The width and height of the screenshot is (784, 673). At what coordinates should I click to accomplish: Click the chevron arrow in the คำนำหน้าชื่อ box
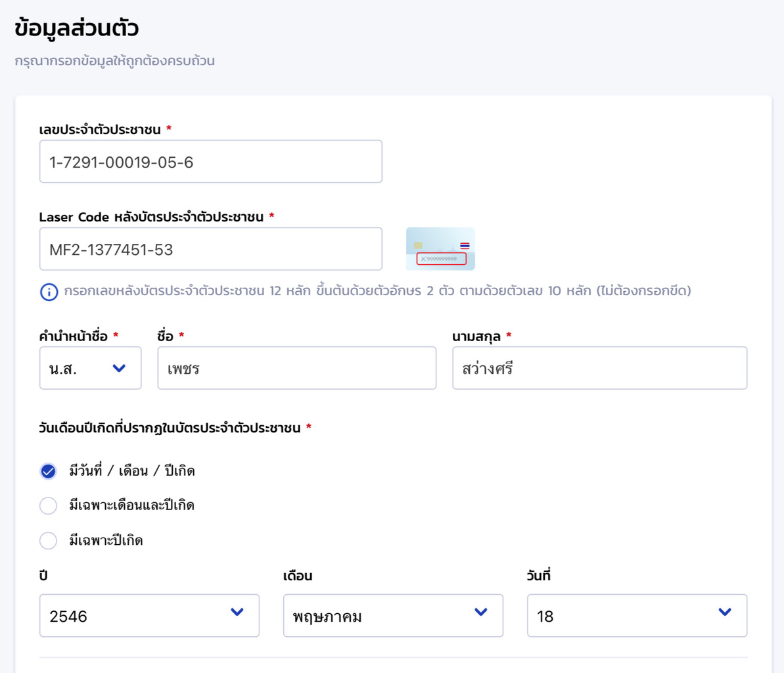119,368
